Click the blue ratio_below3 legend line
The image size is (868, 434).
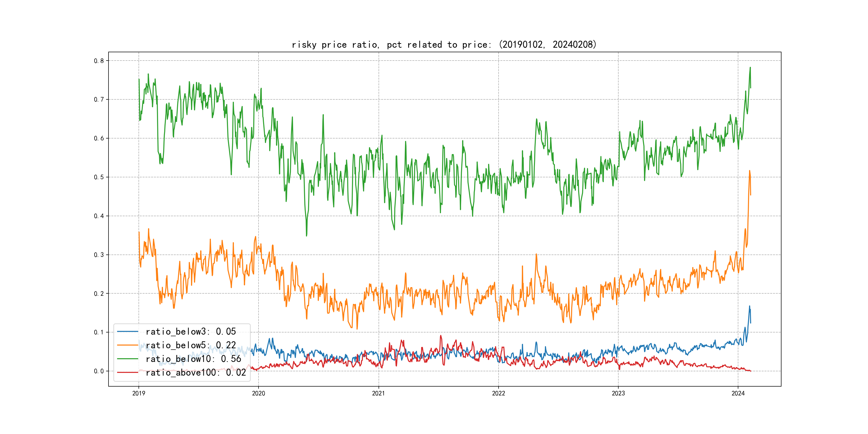(127, 332)
